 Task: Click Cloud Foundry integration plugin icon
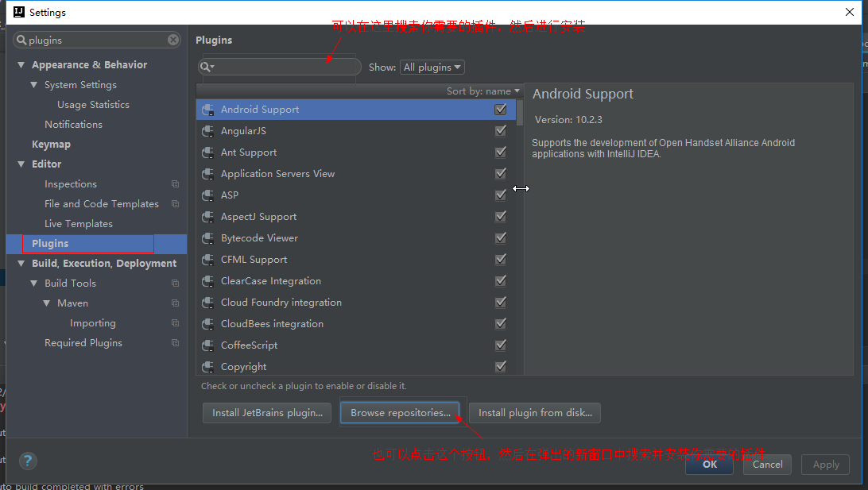coord(208,303)
